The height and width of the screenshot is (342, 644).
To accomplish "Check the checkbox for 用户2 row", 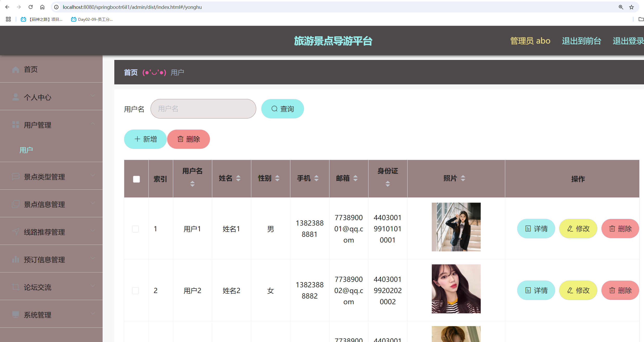I will 135,290.
